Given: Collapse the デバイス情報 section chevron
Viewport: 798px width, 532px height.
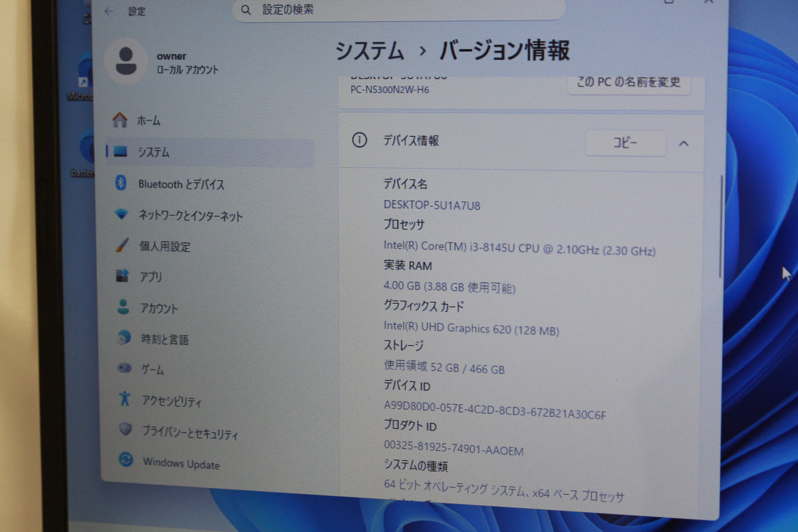Looking at the screenshot, I should tap(684, 143).
